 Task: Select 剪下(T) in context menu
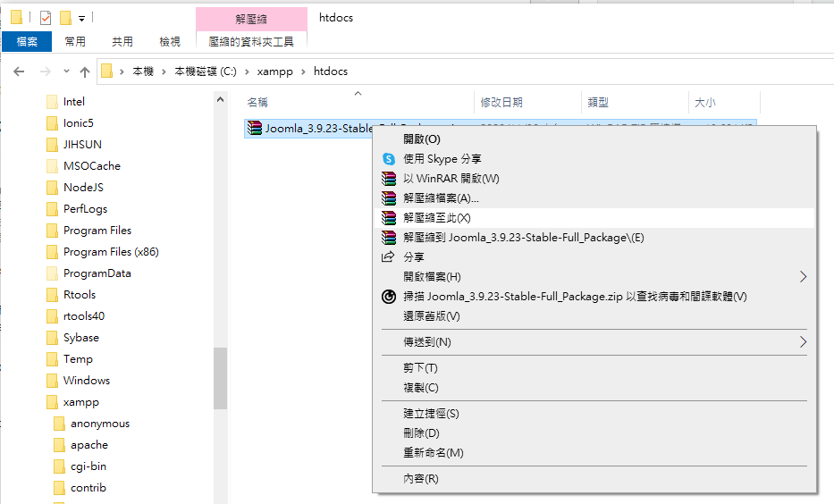coord(594,368)
